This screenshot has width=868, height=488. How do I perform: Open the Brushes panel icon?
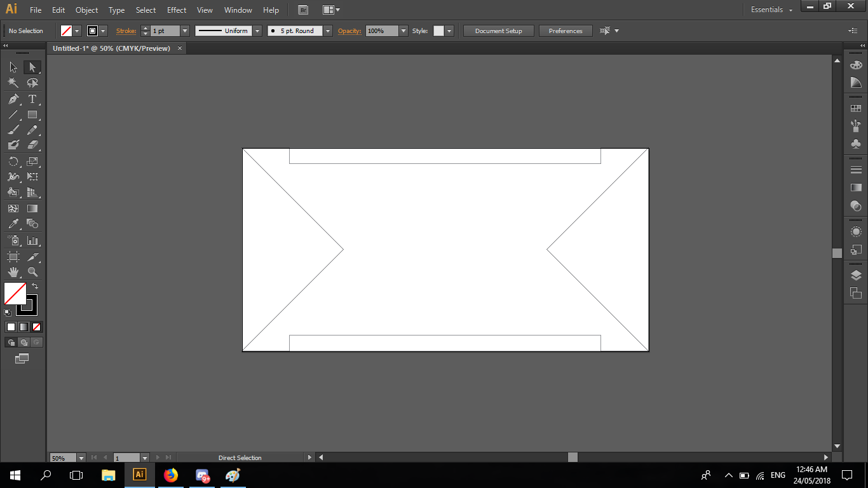point(856,126)
